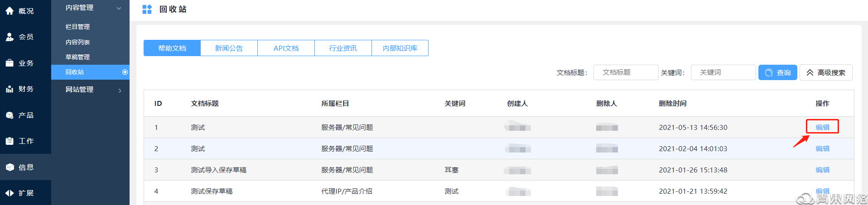This screenshot has height=205, width=868.
Task: Click the 工作 clipboard icon
Action: click(10, 141)
